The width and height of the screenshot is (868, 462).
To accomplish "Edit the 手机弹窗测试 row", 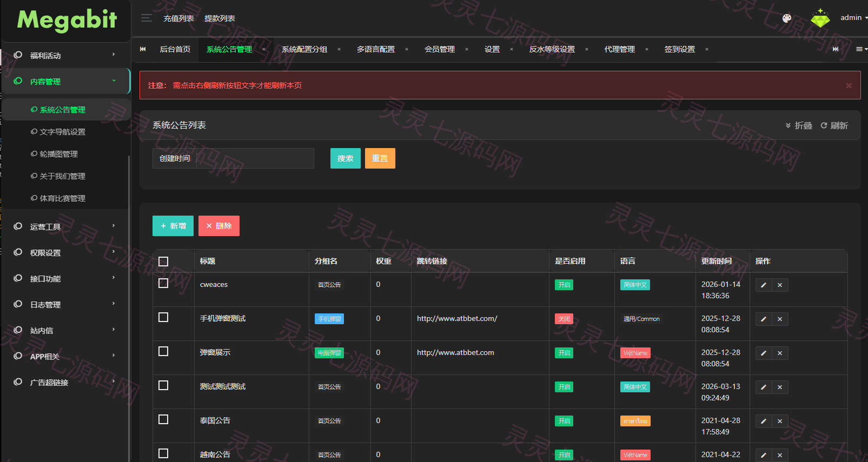I will tap(764, 319).
